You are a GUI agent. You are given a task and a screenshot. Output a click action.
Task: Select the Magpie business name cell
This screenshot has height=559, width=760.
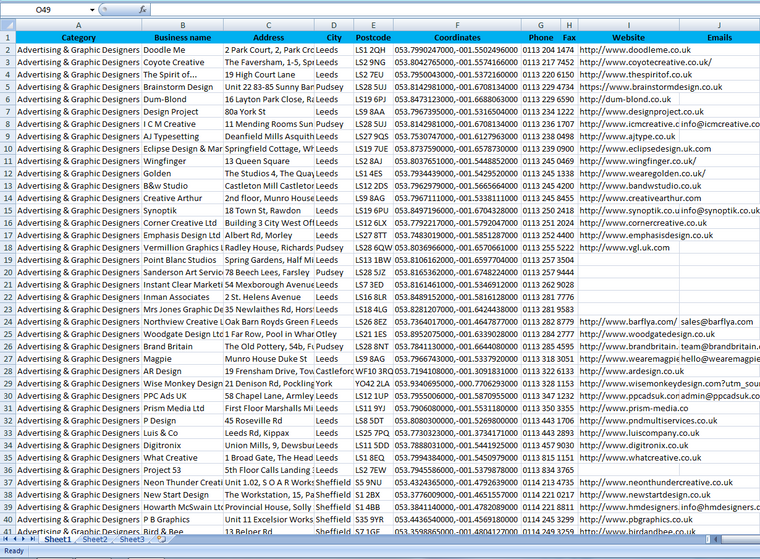click(x=183, y=359)
